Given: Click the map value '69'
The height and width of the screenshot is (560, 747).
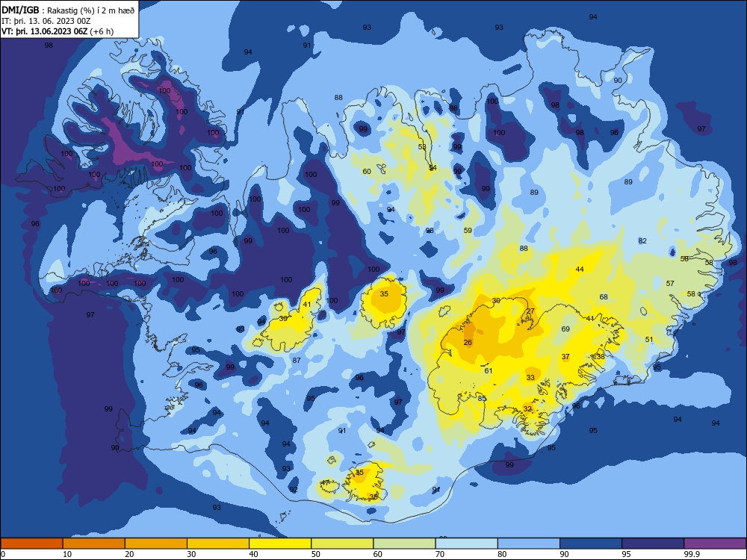Looking at the screenshot, I should pos(565,329).
